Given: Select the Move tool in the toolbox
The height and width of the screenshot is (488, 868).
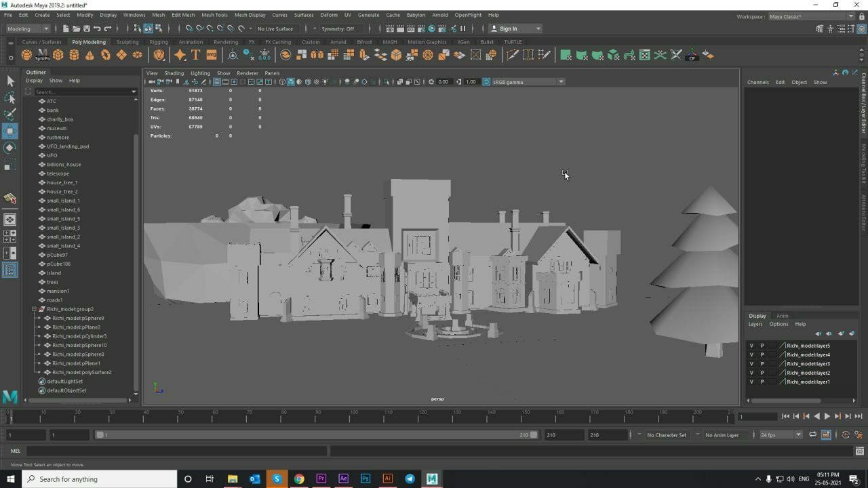Looking at the screenshot, I should pyautogui.click(x=10, y=131).
